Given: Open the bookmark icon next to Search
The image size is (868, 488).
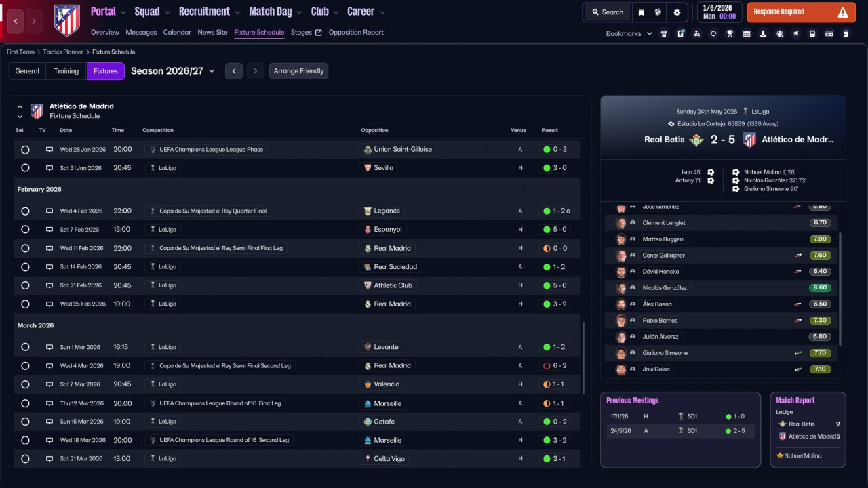Looking at the screenshot, I should pos(641,12).
